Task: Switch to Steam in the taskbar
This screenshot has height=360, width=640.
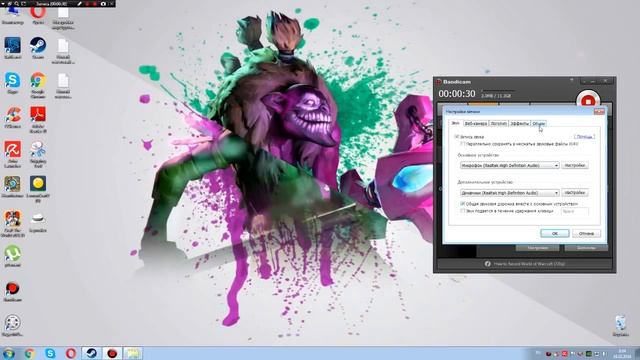Action: pos(91,353)
